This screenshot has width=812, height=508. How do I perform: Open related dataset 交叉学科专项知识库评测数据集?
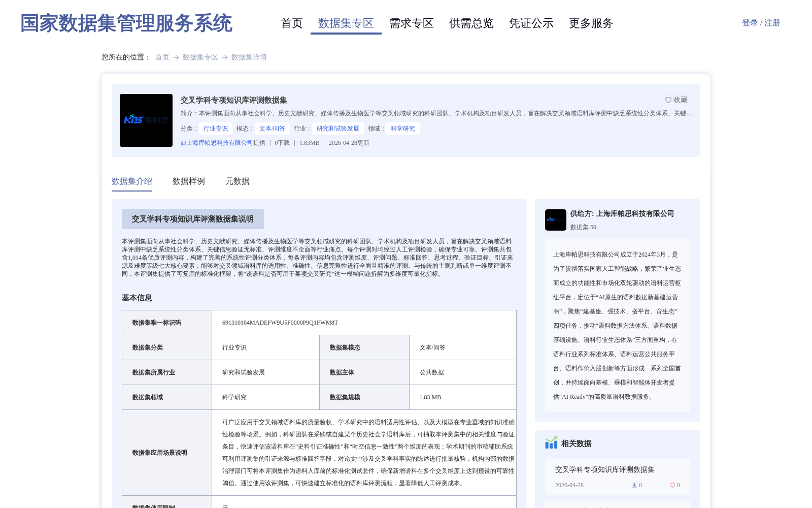coord(605,470)
